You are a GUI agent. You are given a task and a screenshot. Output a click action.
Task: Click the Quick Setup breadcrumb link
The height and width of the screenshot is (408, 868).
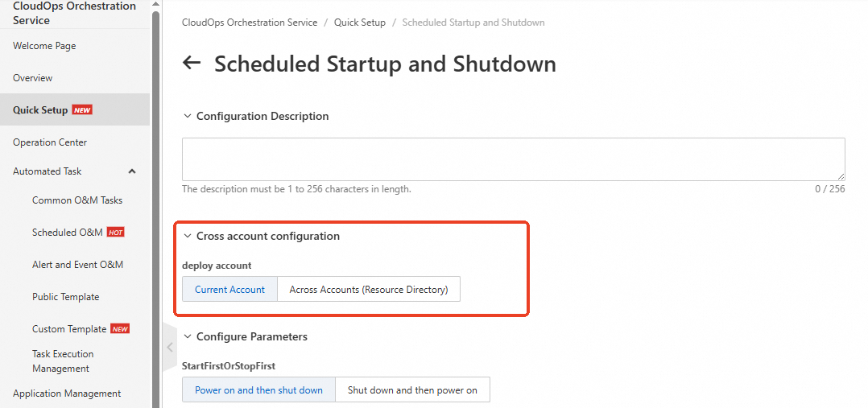click(x=360, y=23)
